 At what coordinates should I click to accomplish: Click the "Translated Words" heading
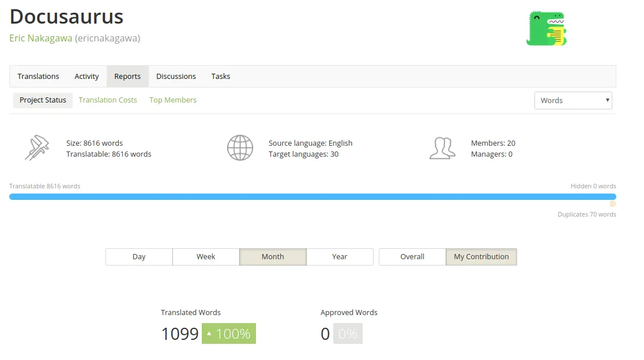tap(191, 312)
